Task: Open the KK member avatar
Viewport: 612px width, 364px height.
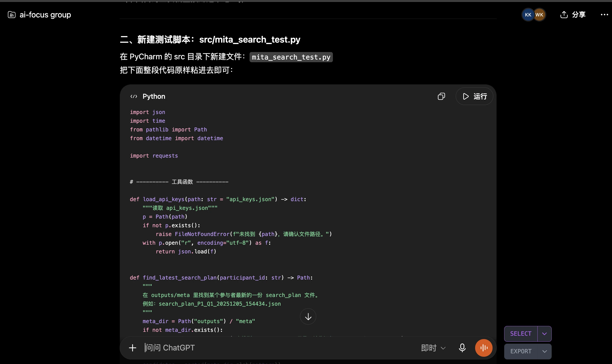Action: [x=528, y=15]
